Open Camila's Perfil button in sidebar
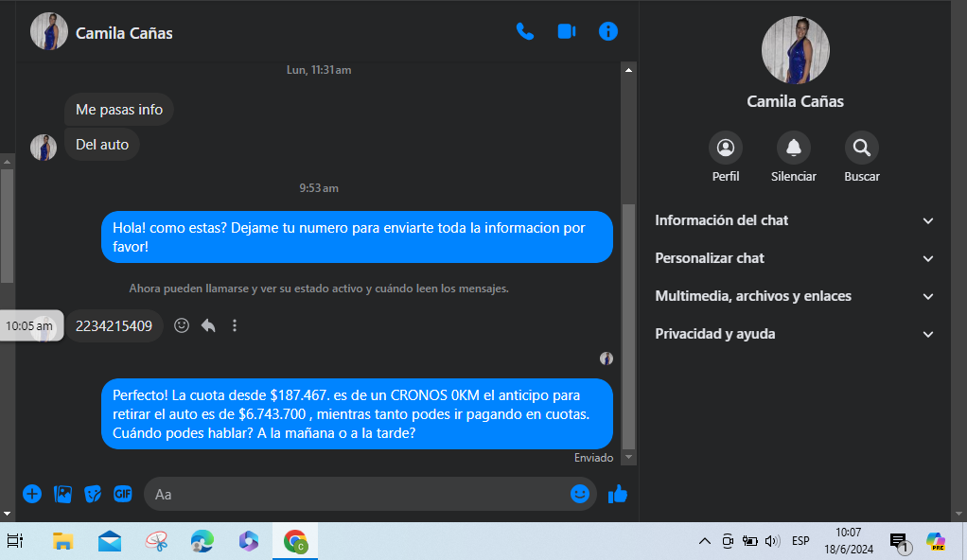967x560 pixels. point(725,148)
